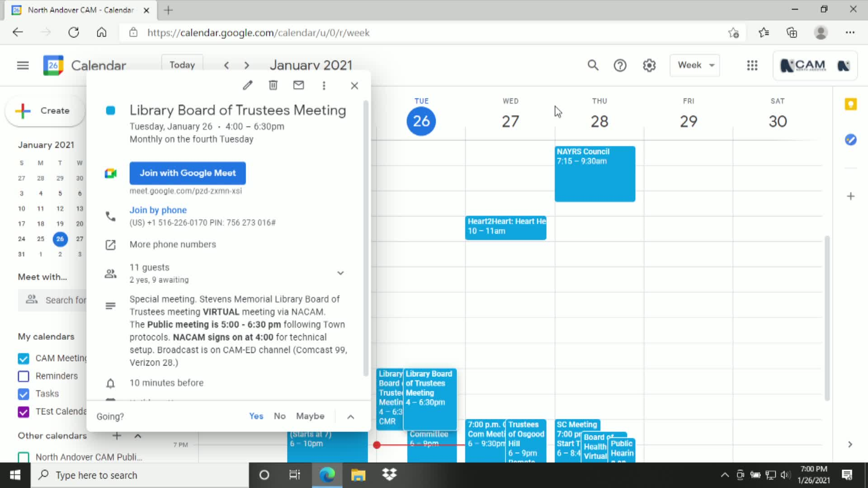
Task: Toggle TEst Calendar checkbox
Action: (x=24, y=412)
